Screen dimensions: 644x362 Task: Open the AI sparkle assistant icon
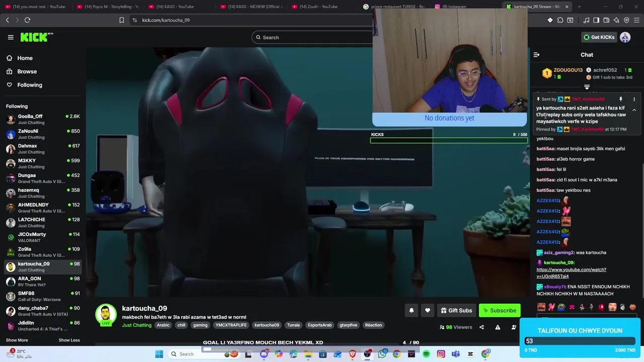pyautogui.click(x=616, y=20)
